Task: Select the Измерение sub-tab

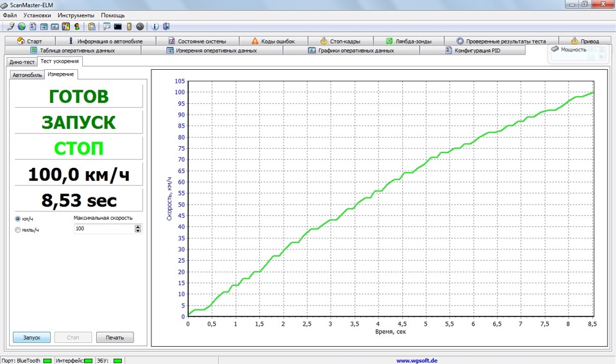Action: [x=61, y=74]
